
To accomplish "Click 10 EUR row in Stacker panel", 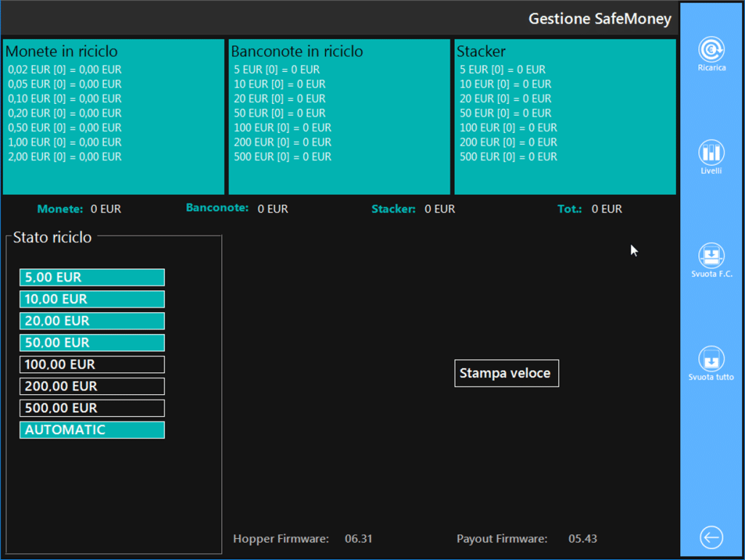I will click(506, 84).
